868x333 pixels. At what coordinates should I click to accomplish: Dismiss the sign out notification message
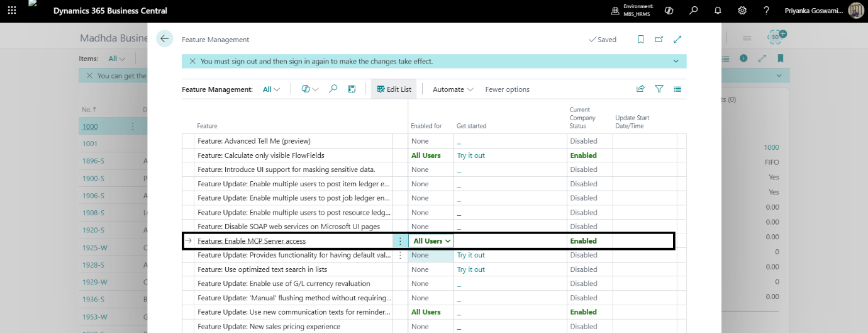[x=192, y=62]
